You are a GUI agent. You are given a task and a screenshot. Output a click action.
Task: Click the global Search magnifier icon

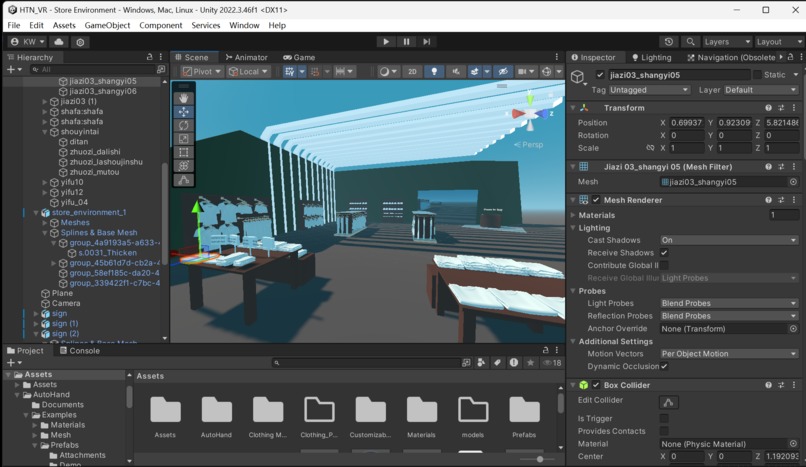point(690,42)
